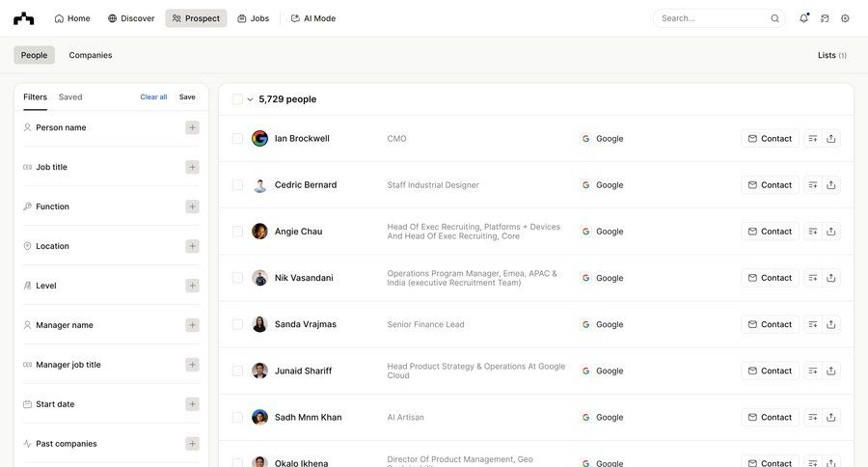Click Google logo in Ian Brockwell row

click(x=585, y=139)
